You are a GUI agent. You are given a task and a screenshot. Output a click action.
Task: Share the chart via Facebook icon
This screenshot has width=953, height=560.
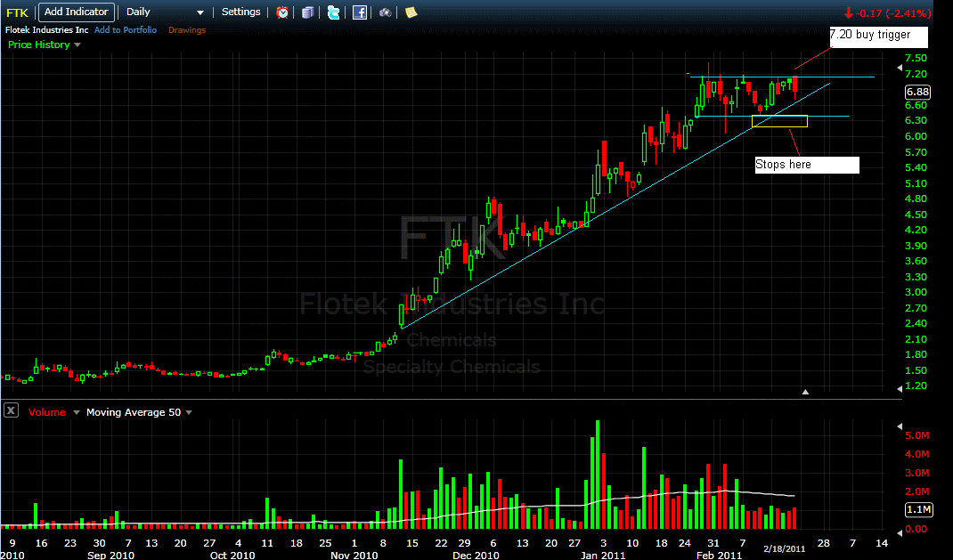click(x=360, y=12)
